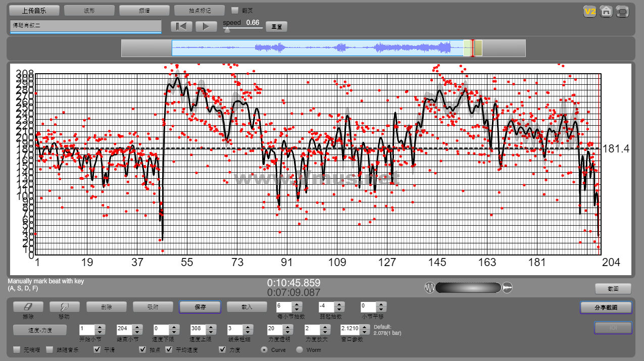Screen dimensions: 644x361
Task: Go to the home page icon
Action: [606, 11]
